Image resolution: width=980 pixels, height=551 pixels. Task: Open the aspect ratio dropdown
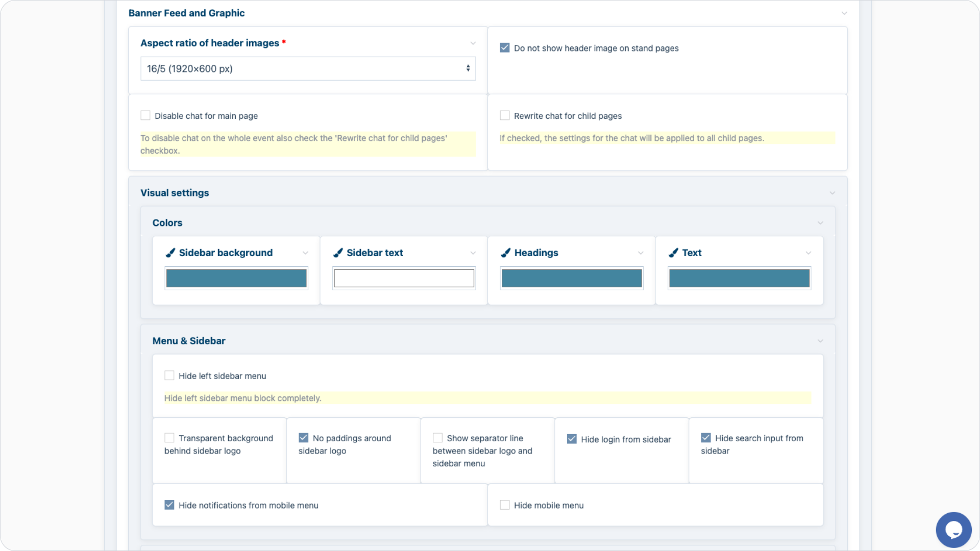(308, 68)
